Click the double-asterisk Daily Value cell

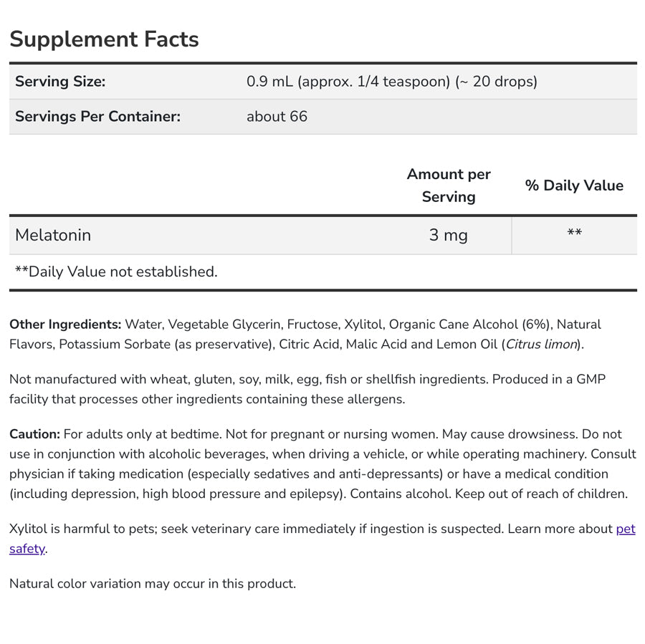[x=574, y=234]
